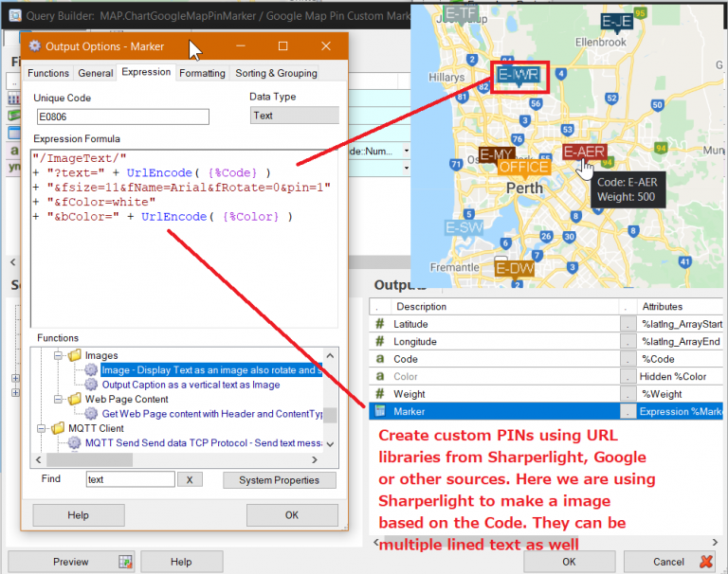Collapse the Images folder node
Image resolution: width=728 pixels, height=574 pixels.
tap(58, 356)
